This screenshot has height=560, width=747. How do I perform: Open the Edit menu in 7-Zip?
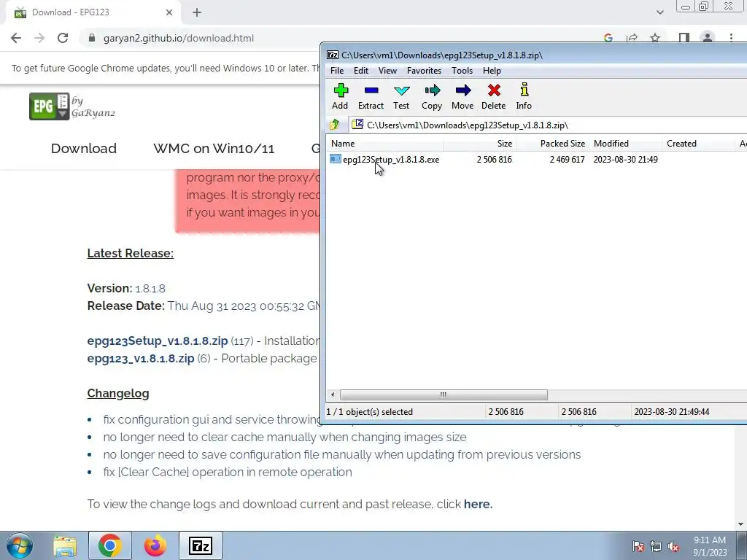click(x=360, y=71)
